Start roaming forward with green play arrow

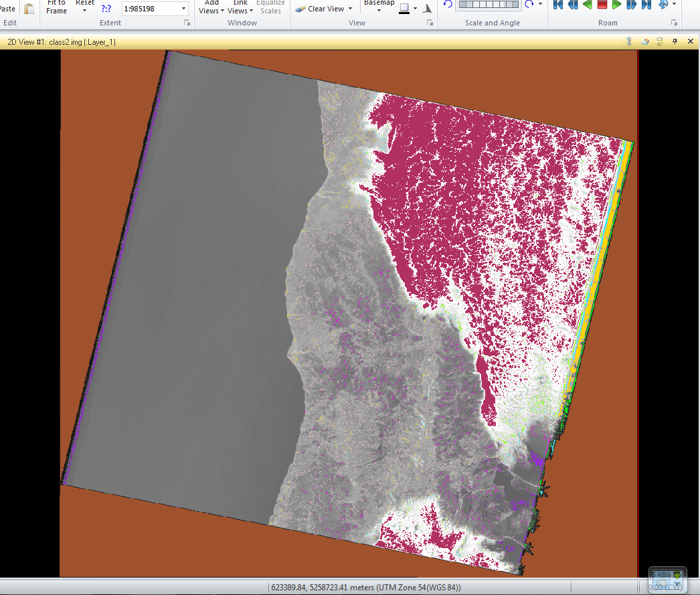click(616, 5)
